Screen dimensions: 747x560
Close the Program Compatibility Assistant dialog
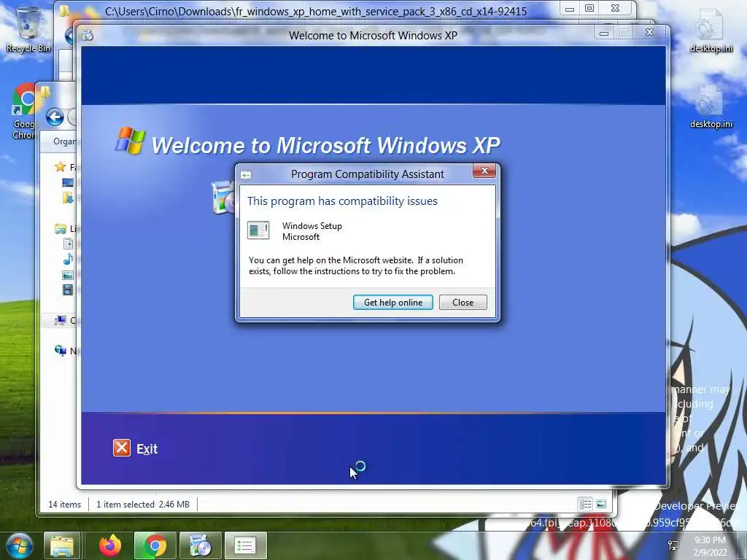[x=462, y=303]
